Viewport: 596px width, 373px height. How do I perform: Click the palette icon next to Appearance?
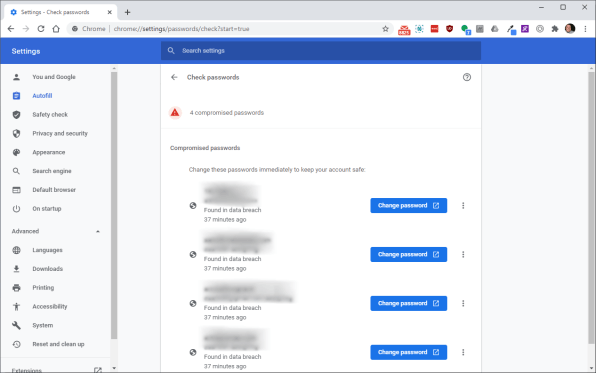16,152
